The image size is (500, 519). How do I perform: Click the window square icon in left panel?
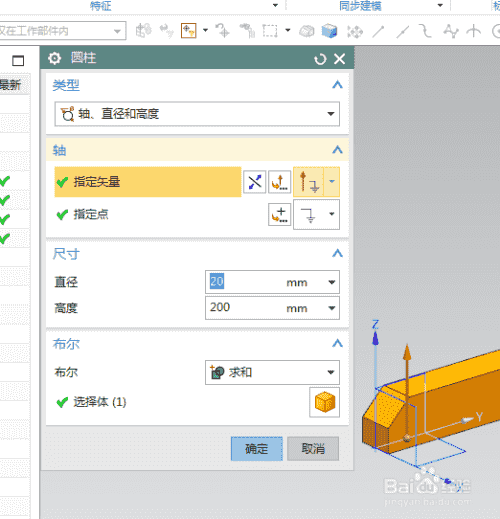[x=18, y=61]
